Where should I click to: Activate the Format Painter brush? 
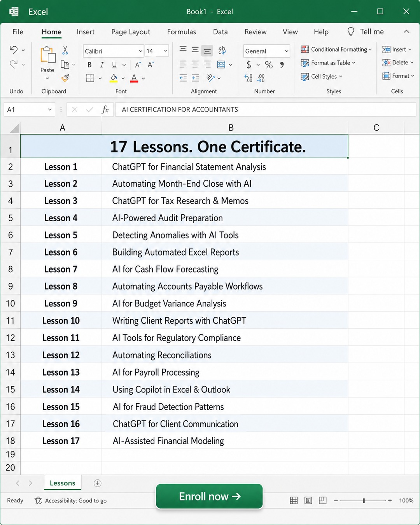65,78
